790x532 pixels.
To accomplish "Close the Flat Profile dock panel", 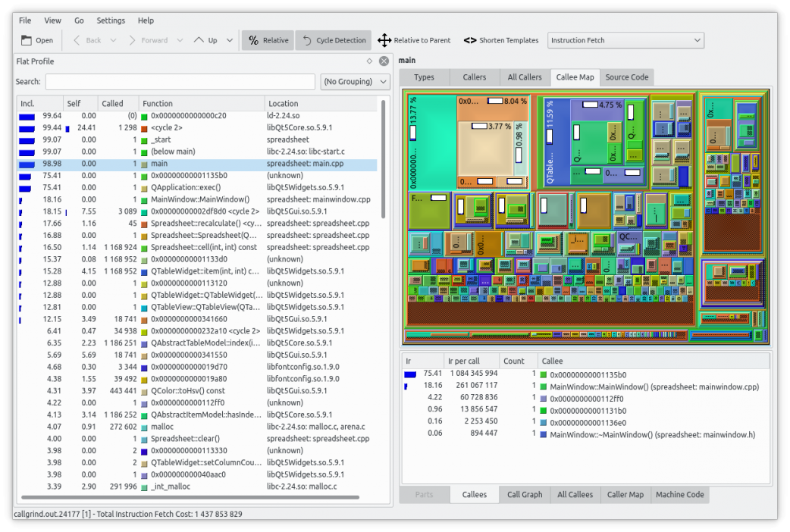I will (x=384, y=61).
